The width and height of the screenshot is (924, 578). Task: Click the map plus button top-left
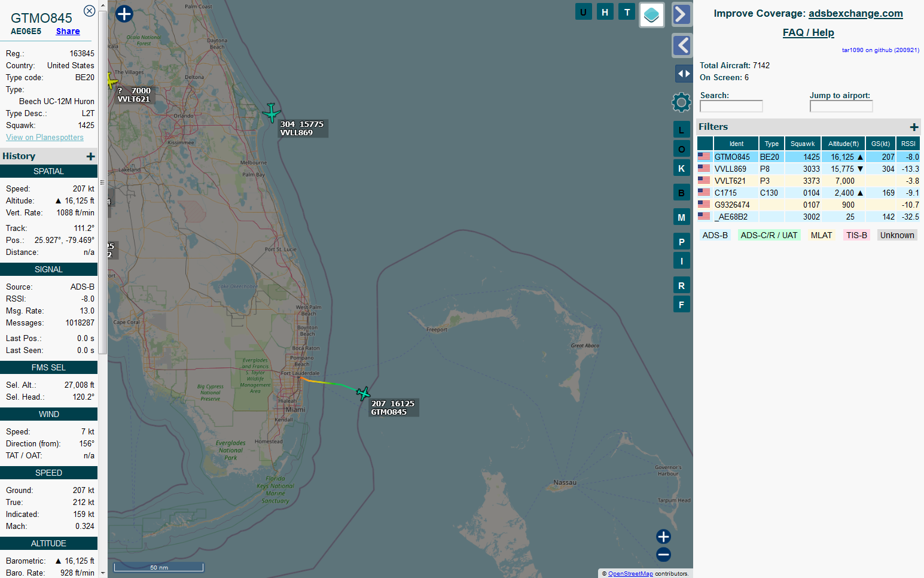tap(124, 14)
